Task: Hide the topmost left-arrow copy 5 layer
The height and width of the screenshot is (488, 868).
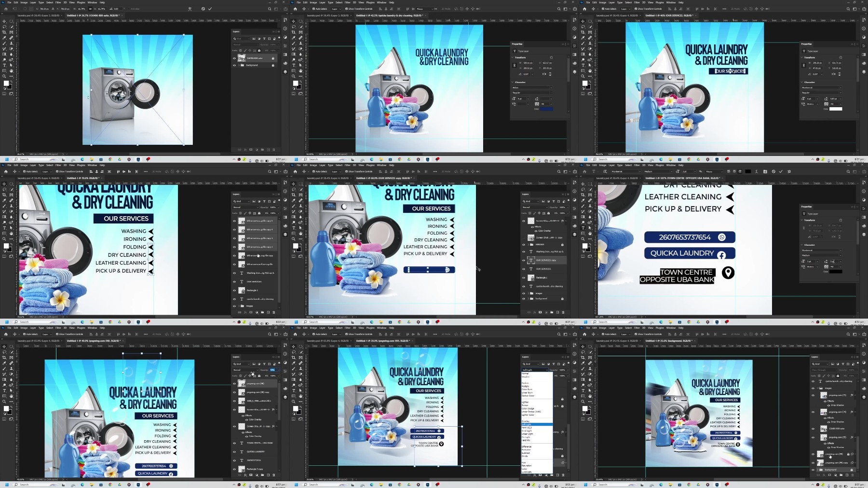Action: 234,221
